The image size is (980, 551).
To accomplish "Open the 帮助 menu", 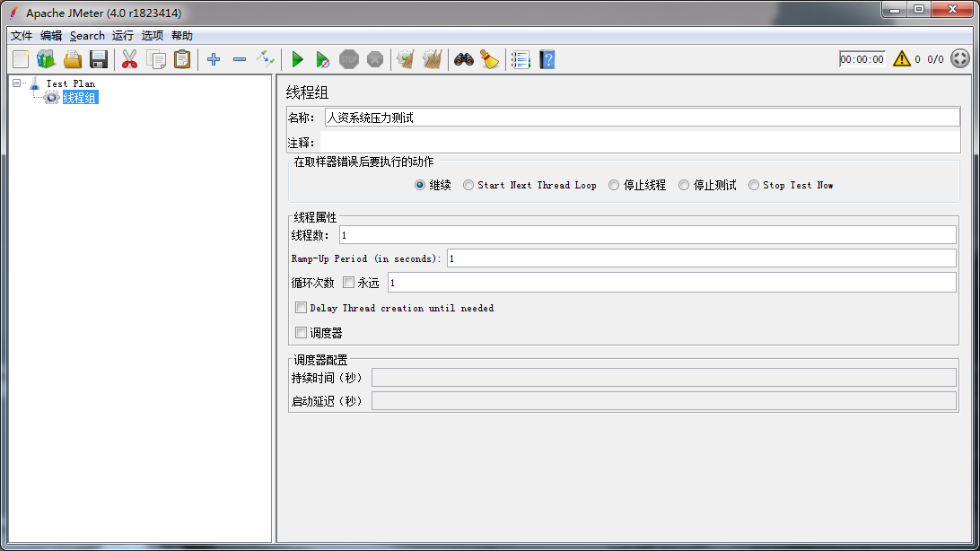I will click(x=182, y=36).
